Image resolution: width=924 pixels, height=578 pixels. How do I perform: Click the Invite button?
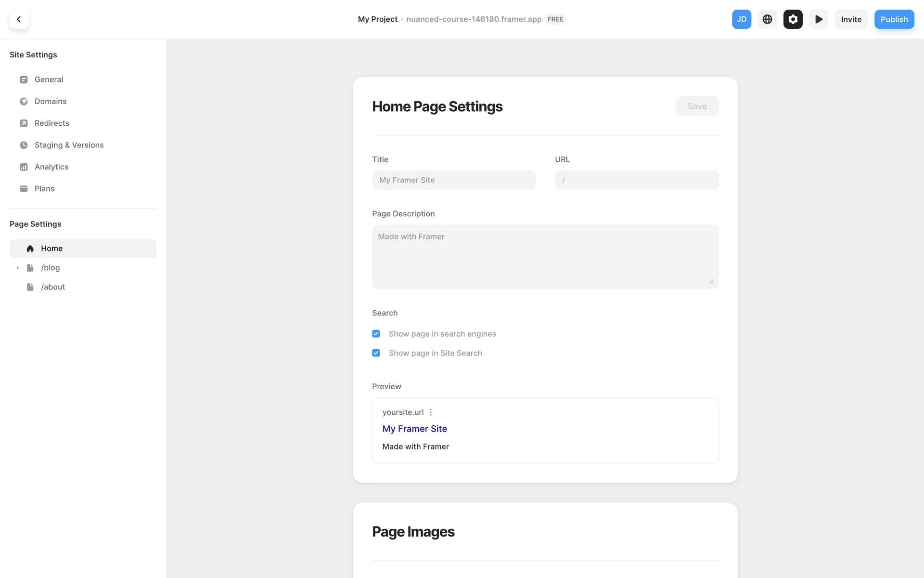851,19
